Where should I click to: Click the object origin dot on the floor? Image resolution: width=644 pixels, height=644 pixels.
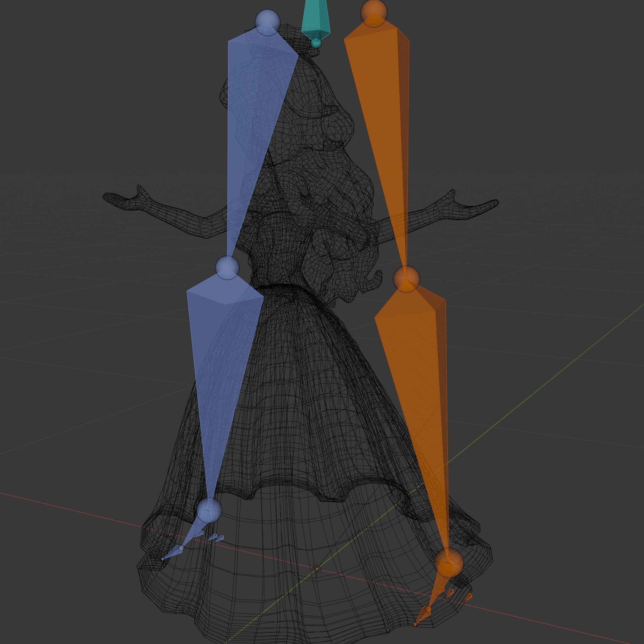click(317, 569)
